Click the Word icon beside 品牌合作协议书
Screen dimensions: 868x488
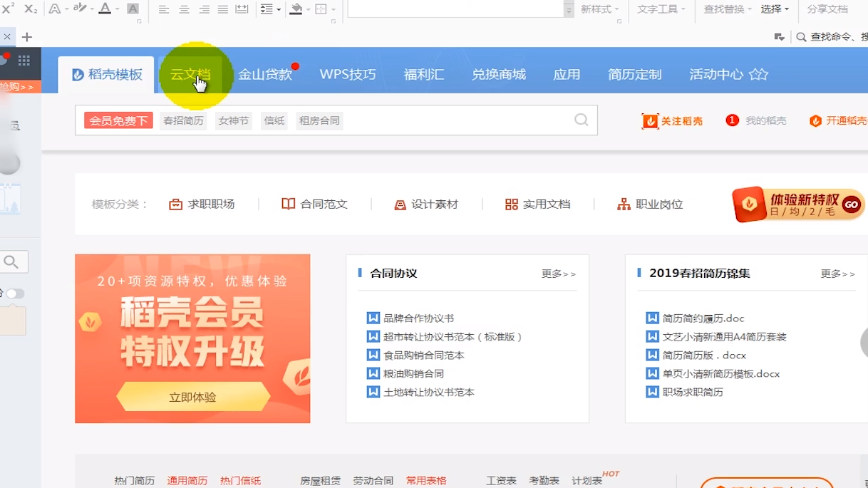tap(373, 318)
